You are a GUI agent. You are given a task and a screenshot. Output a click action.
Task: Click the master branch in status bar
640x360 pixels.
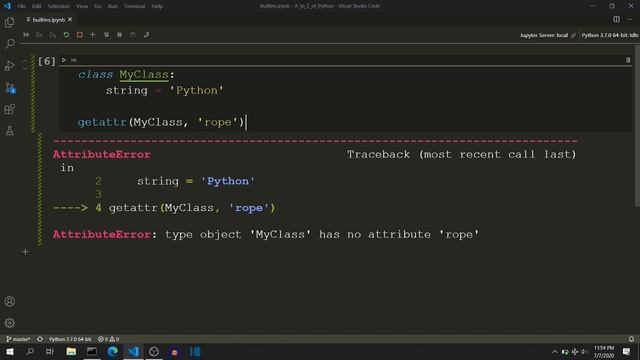pos(18,339)
